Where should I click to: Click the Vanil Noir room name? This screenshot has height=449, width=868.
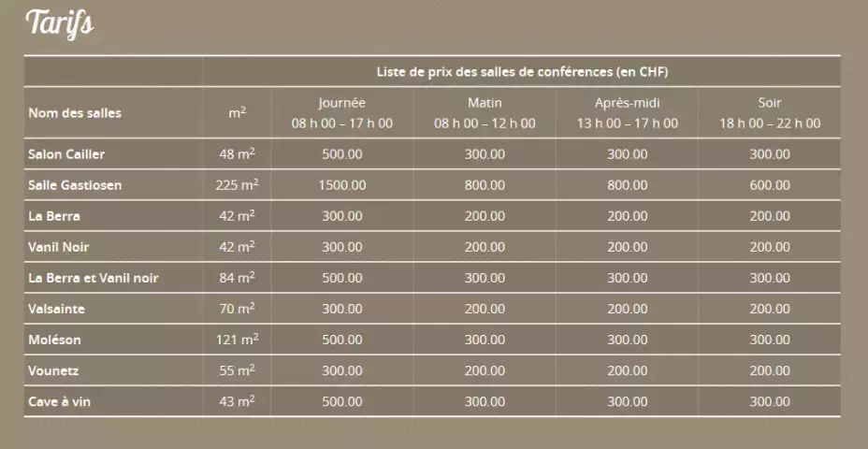coord(60,247)
